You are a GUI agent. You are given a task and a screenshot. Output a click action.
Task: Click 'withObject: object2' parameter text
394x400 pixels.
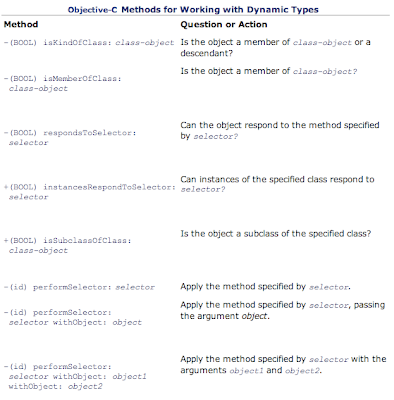pos(56,386)
